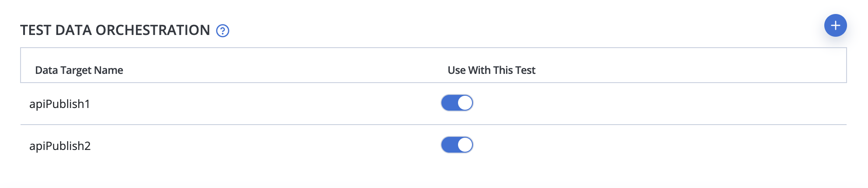The height and width of the screenshot is (188, 868).
Task: Show help for the question mark circle
Action: click(x=223, y=31)
